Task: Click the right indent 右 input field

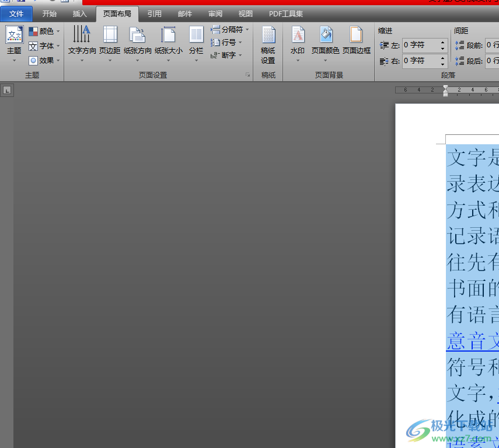Action: [421, 61]
